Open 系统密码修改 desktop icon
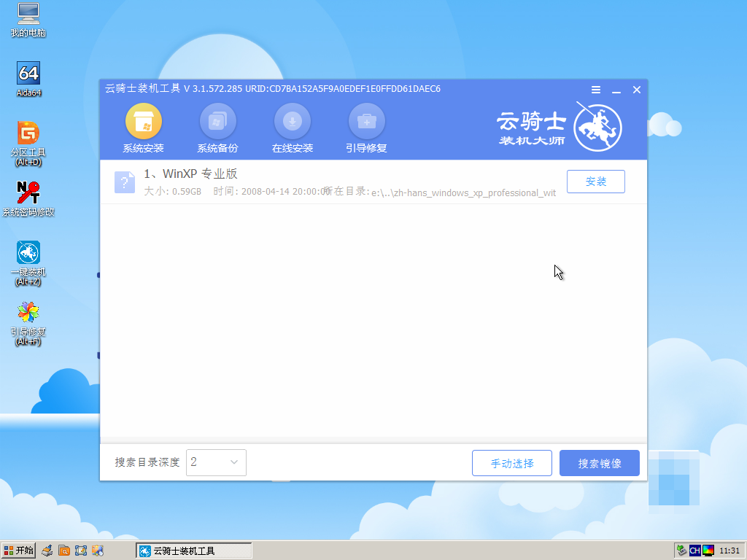The width and height of the screenshot is (747, 560). [28, 199]
